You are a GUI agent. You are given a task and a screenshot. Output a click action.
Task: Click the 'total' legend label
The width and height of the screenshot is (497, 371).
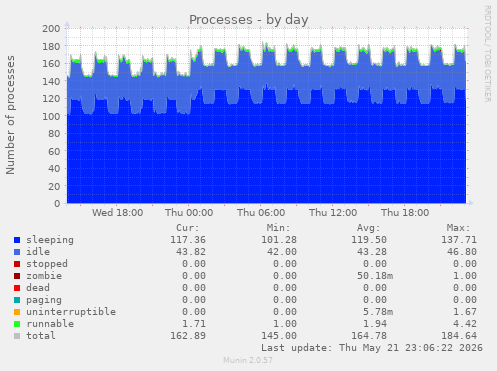click(x=41, y=336)
